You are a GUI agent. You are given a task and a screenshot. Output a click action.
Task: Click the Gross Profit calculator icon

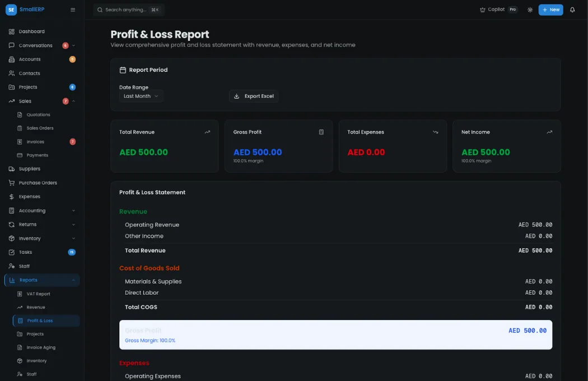point(321,132)
